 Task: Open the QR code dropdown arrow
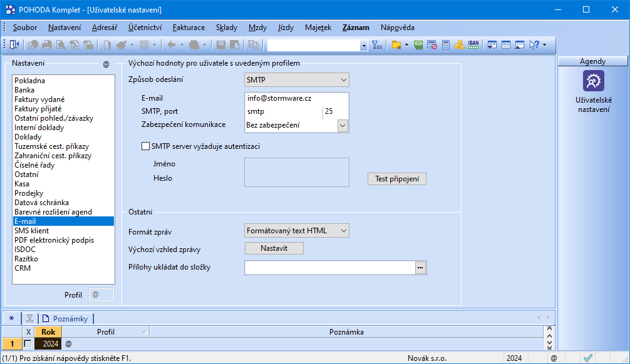(x=154, y=44)
